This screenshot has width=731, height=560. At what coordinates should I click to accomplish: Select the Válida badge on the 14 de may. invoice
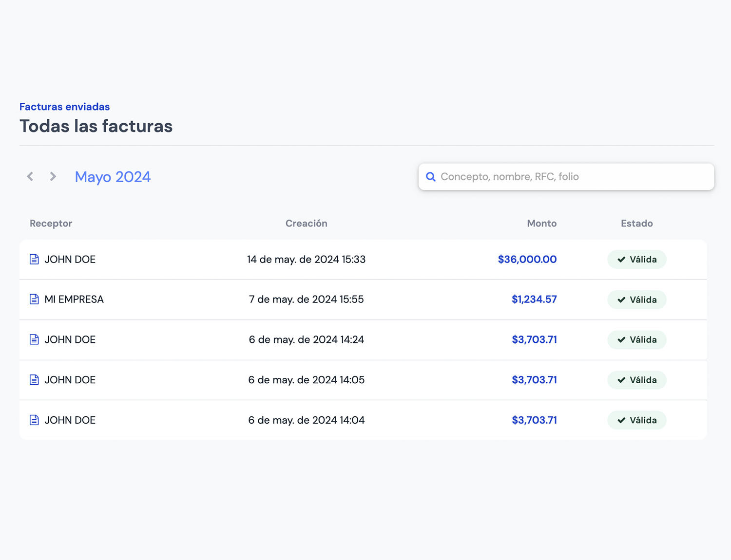(x=636, y=260)
